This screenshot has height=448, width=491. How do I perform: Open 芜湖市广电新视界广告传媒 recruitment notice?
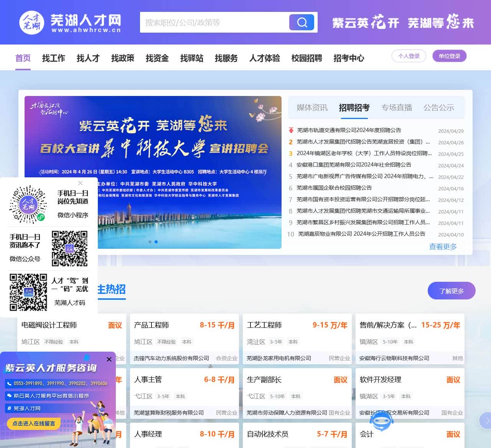(x=365, y=176)
